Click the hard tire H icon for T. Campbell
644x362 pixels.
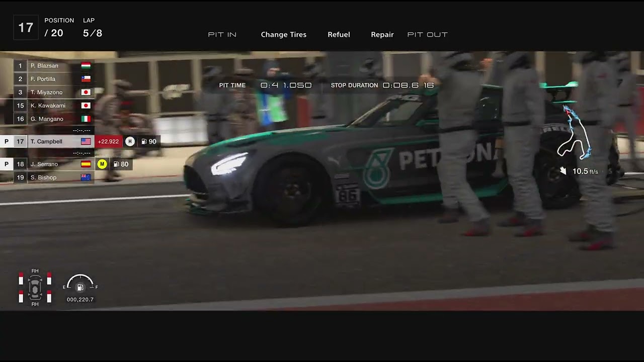[130, 142]
